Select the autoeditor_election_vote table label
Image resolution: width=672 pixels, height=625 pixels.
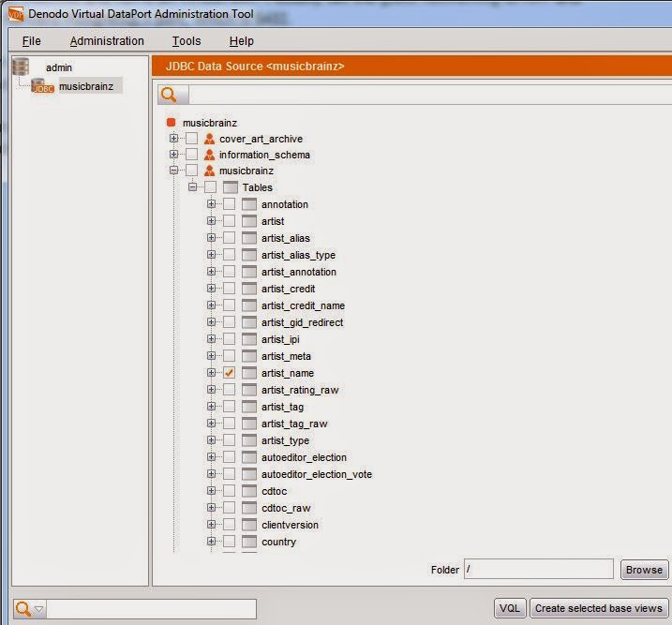pos(317,474)
